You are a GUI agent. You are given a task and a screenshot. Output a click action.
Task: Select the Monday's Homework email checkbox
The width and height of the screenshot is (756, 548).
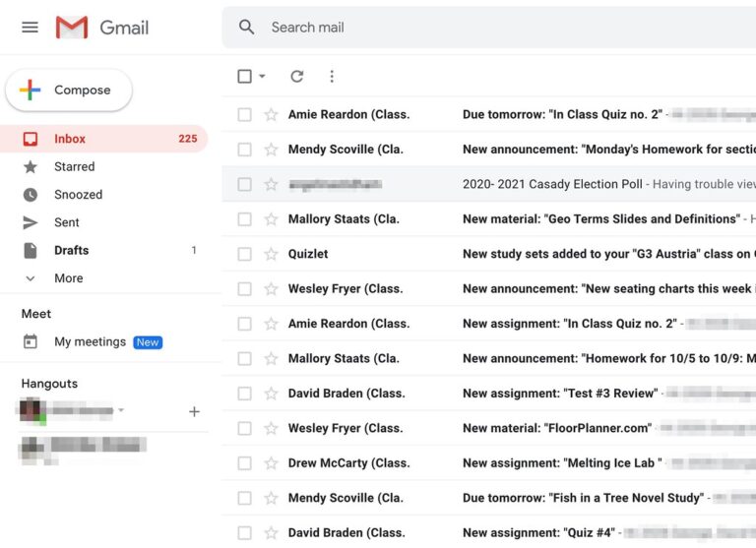point(244,150)
